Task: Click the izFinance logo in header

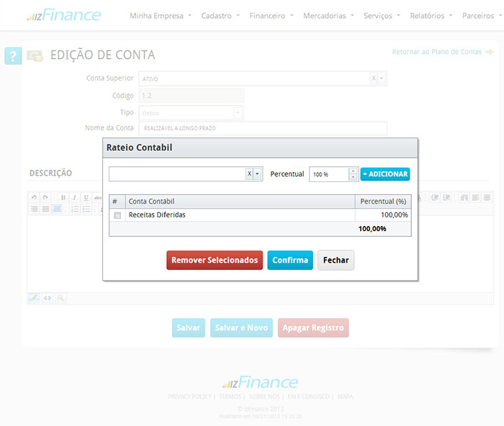Action: tap(64, 15)
